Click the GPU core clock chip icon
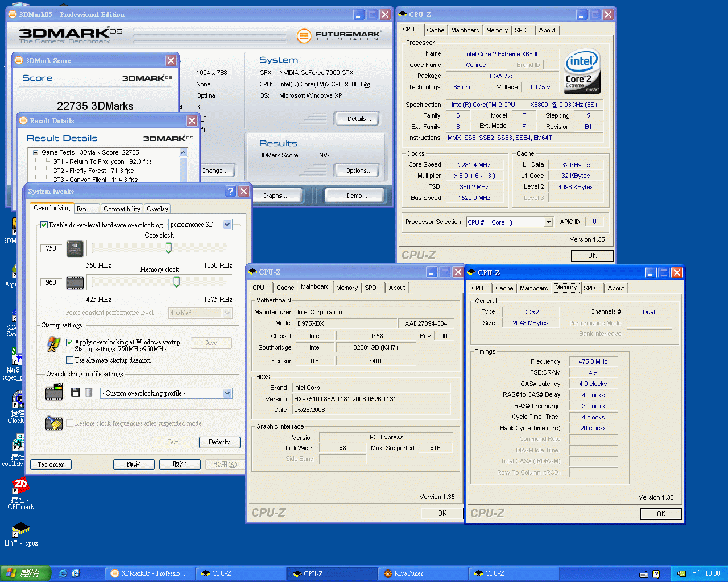The image size is (728, 582). click(75, 249)
